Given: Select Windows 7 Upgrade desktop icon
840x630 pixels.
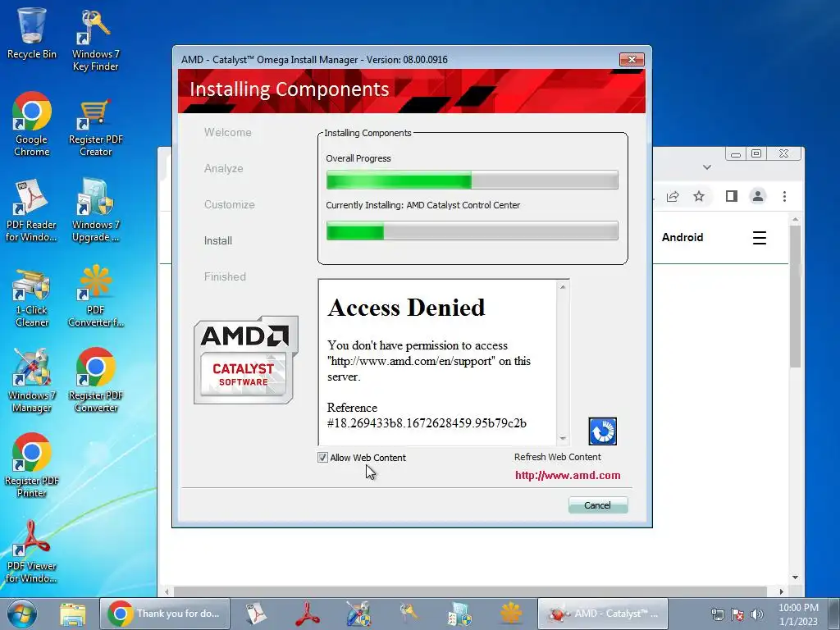Looking at the screenshot, I should (x=95, y=211).
